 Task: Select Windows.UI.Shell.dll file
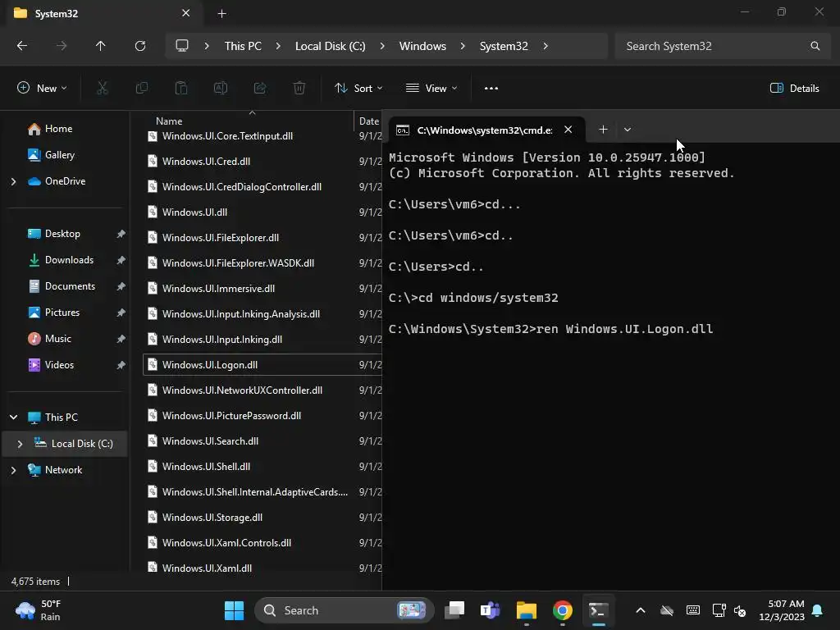click(262, 467)
